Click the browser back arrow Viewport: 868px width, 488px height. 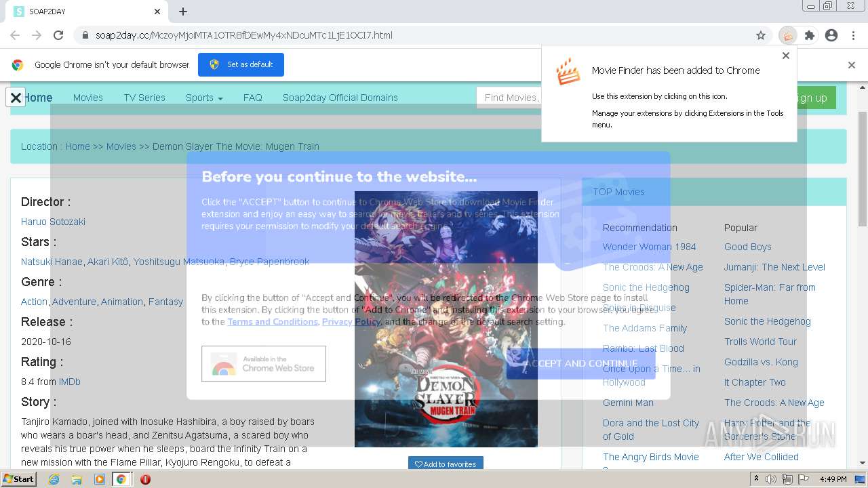click(15, 35)
